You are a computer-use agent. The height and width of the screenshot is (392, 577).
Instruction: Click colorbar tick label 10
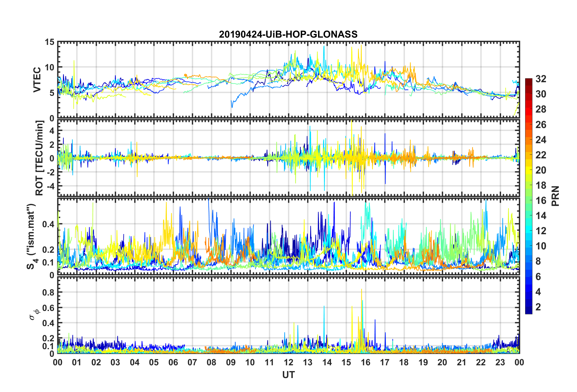pos(541,246)
